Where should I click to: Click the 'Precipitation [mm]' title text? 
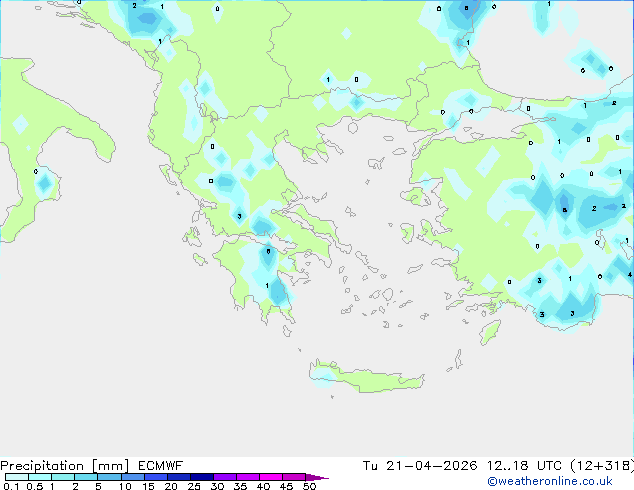click(x=65, y=466)
